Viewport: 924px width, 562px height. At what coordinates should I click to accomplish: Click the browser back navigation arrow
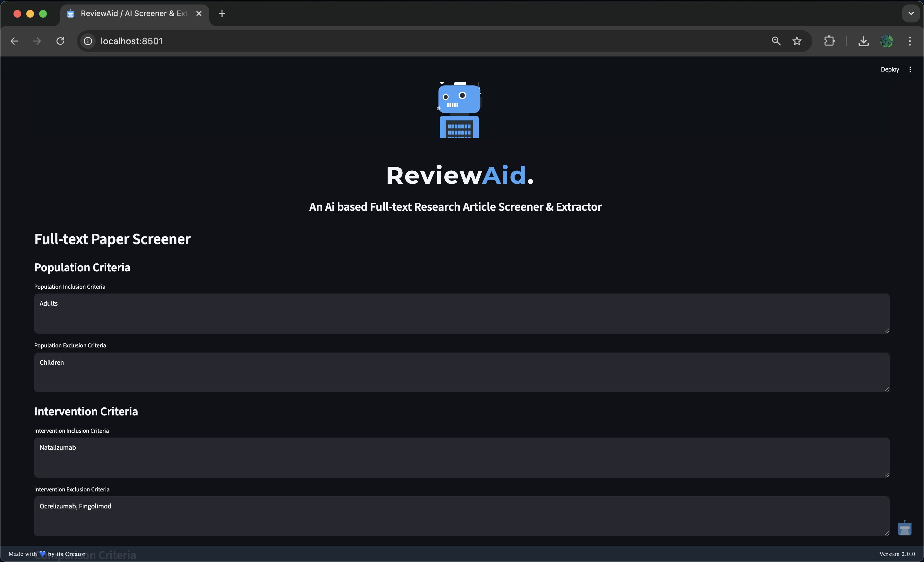[14, 41]
